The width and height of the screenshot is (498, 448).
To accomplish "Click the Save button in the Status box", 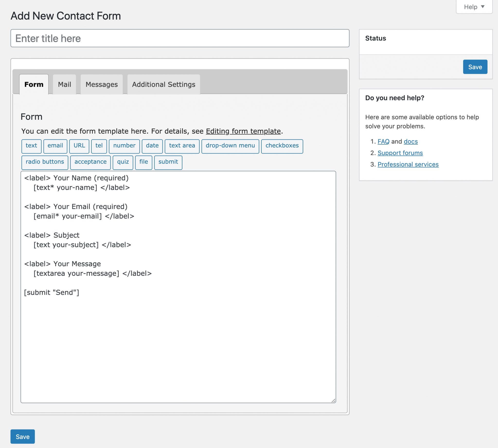I will click(475, 67).
